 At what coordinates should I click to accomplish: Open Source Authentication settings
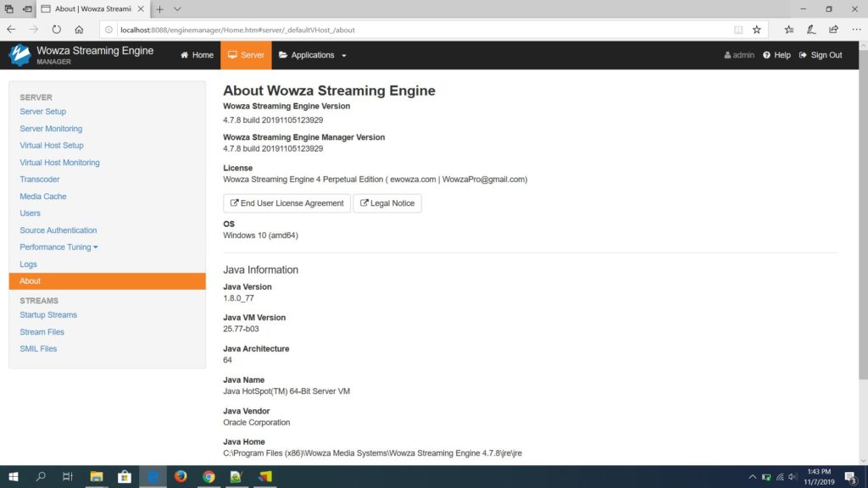pyautogui.click(x=58, y=230)
